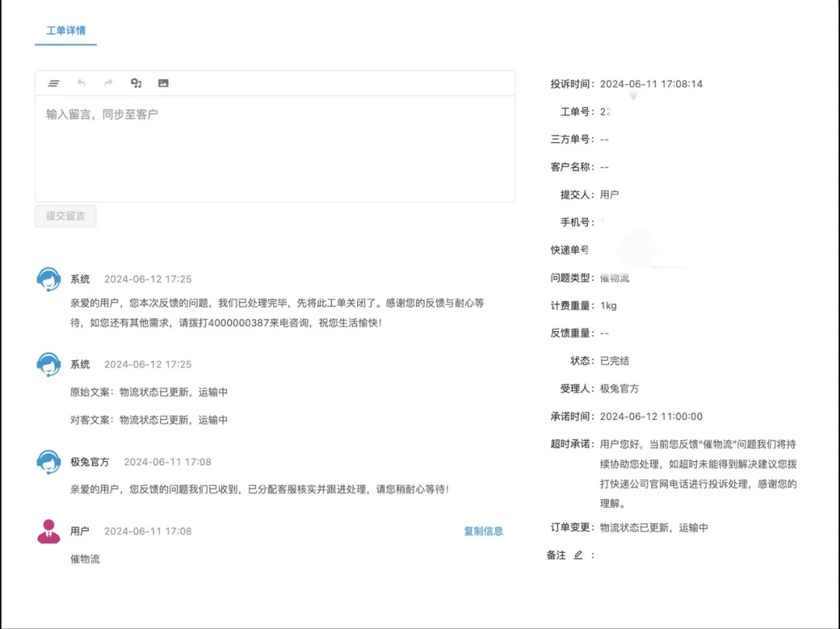
Task: Click the text align format icon in editor toolbar
Action: (x=54, y=83)
